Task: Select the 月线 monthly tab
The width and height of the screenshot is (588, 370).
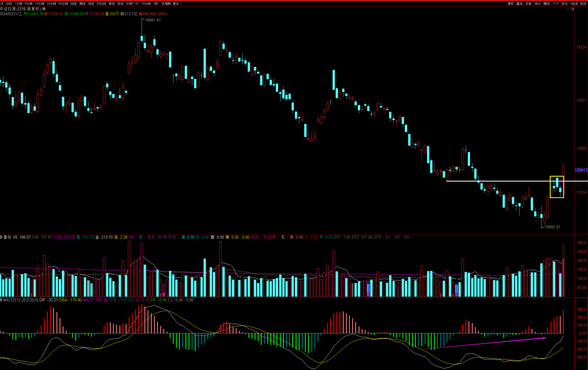Action: click(91, 4)
